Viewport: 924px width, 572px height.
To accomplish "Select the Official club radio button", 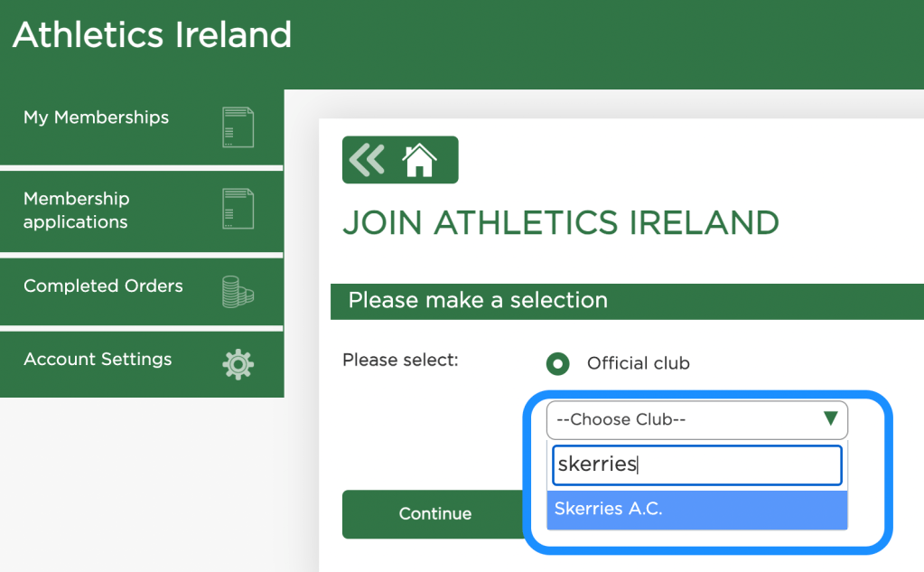I will click(x=558, y=364).
